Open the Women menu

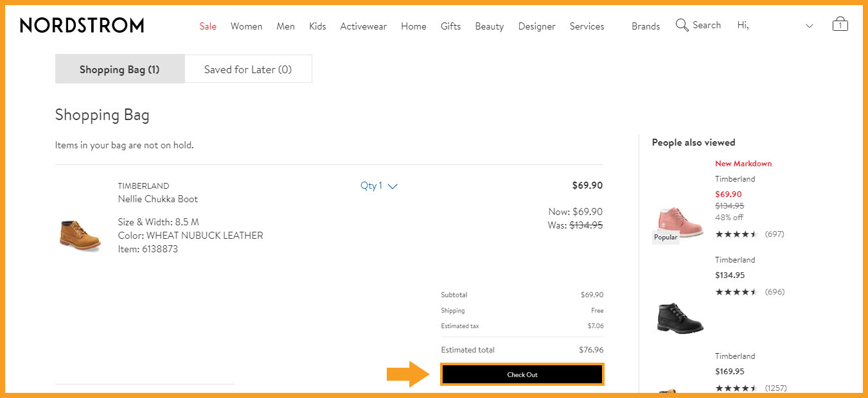click(x=247, y=26)
